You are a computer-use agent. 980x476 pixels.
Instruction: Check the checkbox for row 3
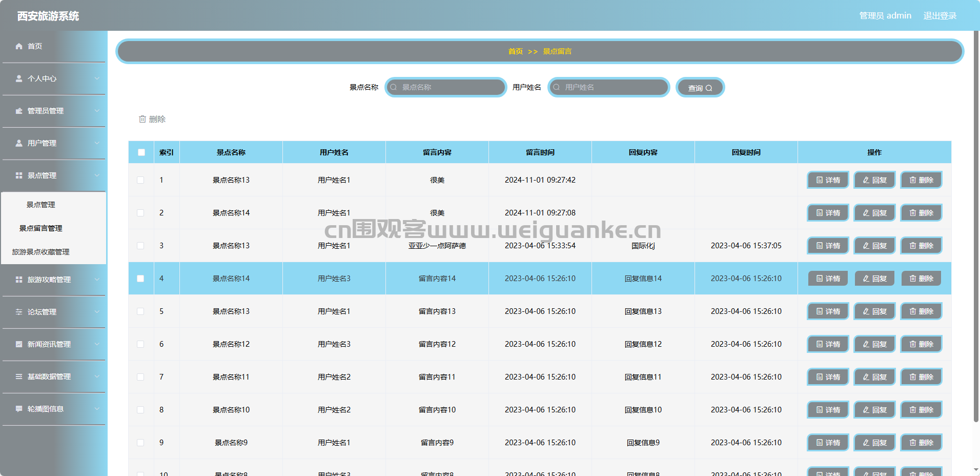[140, 246]
